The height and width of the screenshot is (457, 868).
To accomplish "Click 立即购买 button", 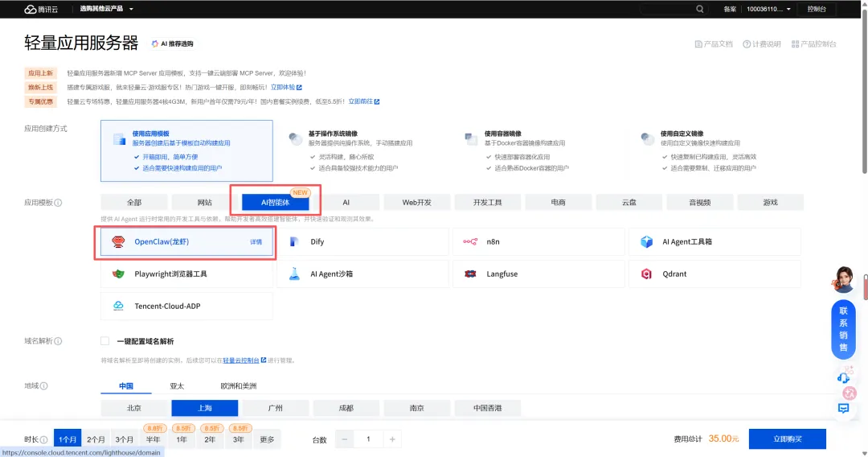I will 787,438.
